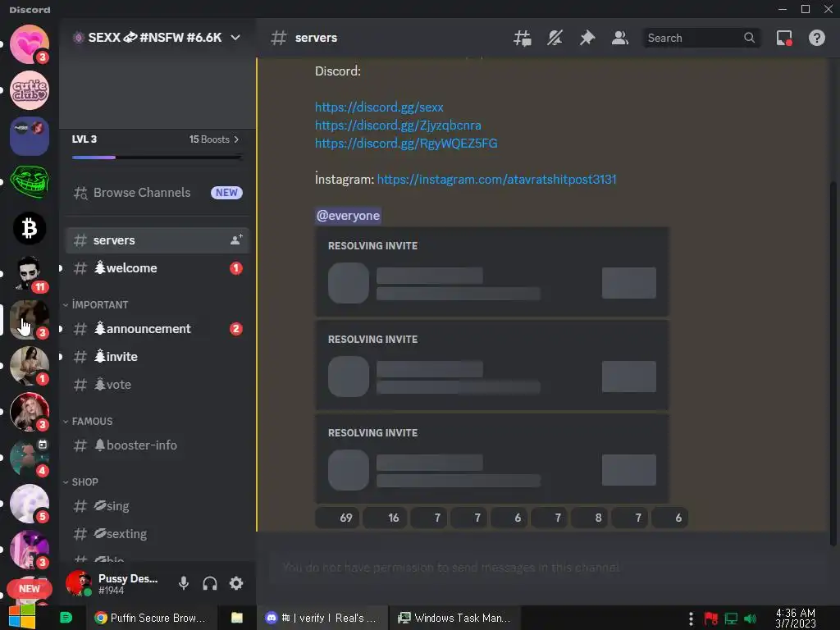The image size is (840, 630).
Task: Click the boost level progress bar
Action: (157, 157)
